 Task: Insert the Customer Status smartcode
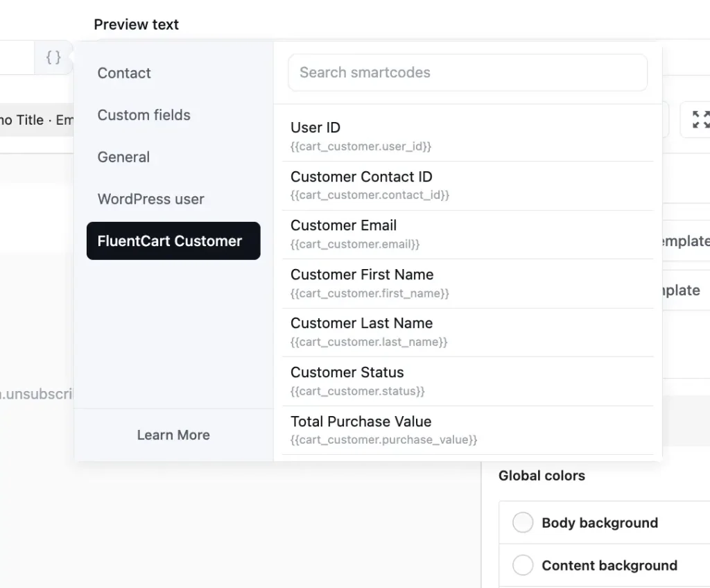pyautogui.click(x=468, y=381)
